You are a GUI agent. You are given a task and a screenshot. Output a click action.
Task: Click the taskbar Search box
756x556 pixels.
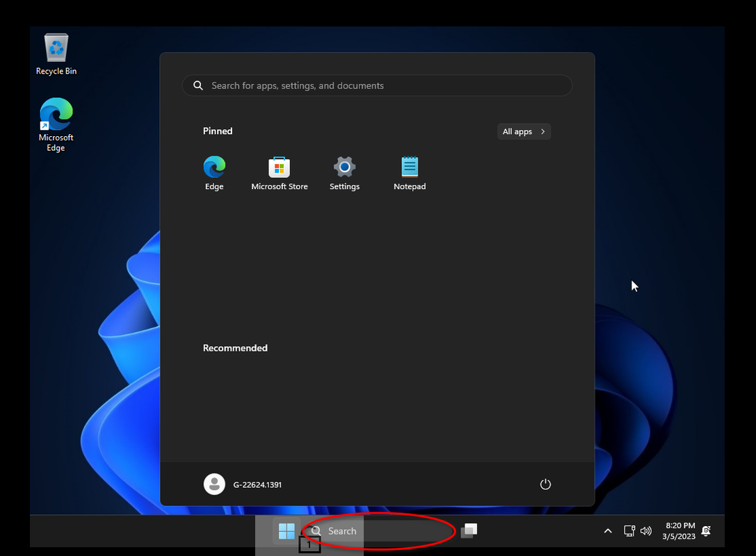pyautogui.click(x=379, y=531)
